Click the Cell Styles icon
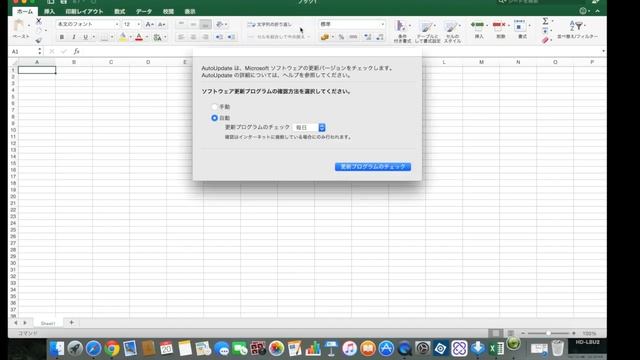The width and height of the screenshot is (640, 360). [451, 27]
